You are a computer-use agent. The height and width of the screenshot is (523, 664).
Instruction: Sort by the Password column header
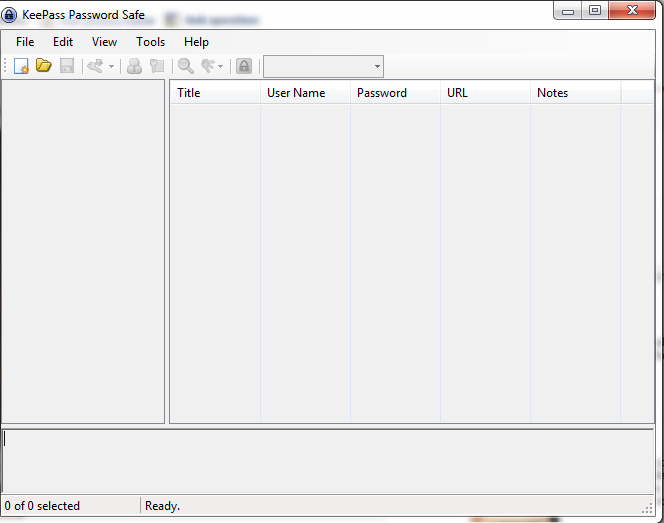coord(396,93)
